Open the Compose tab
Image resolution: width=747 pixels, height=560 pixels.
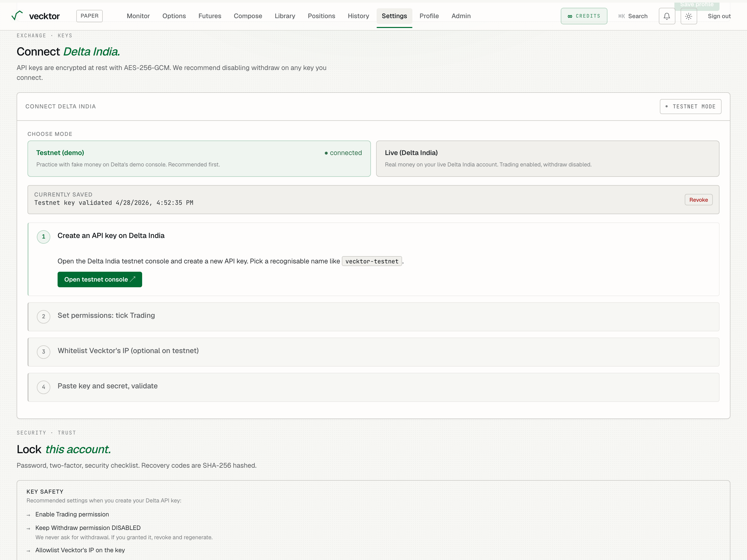(x=248, y=16)
